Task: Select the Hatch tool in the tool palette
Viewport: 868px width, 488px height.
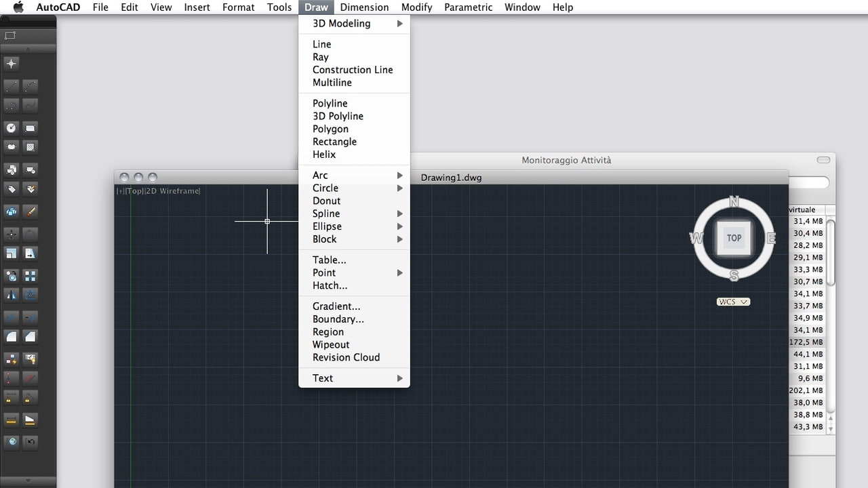Action: (x=31, y=146)
